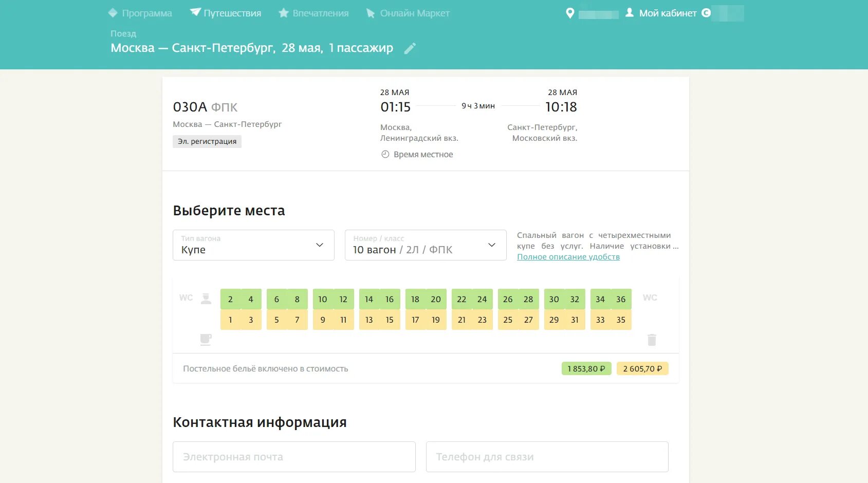
Task: Select lower seat 25
Action: 508,320
